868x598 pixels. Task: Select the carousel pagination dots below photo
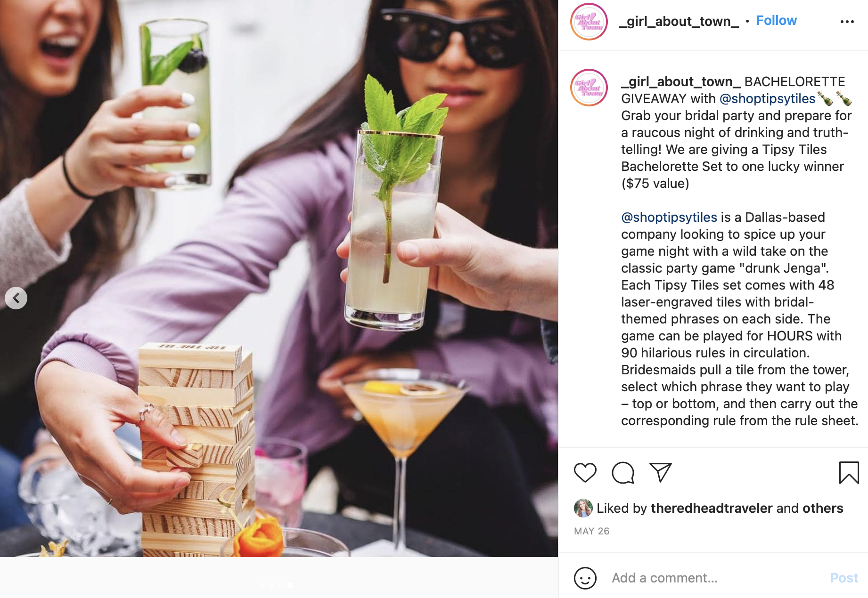(276, 585)
